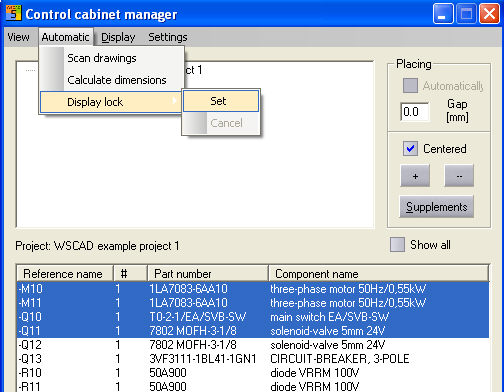
Task: Sort by Reference name column header
Action: tap(65, 274)
